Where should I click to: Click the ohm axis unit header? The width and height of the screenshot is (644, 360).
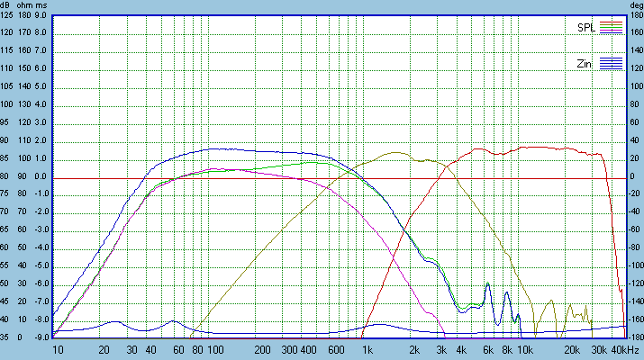(x=26, y=4)
